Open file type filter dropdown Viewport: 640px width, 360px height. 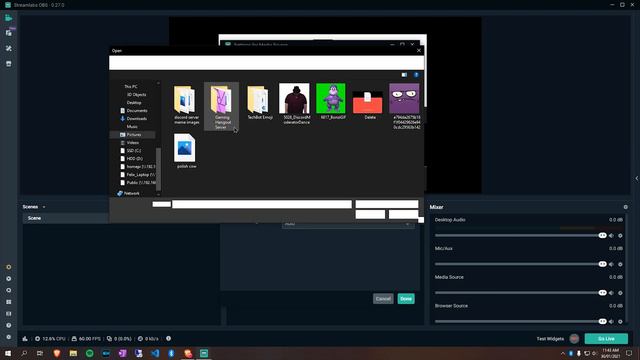tap(387, 204)
